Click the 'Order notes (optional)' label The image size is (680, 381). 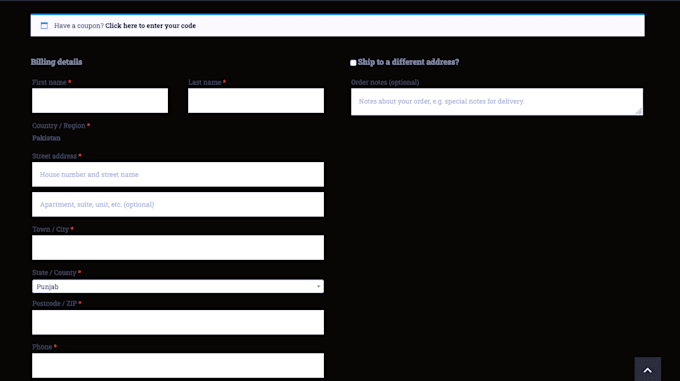point(385,82)
